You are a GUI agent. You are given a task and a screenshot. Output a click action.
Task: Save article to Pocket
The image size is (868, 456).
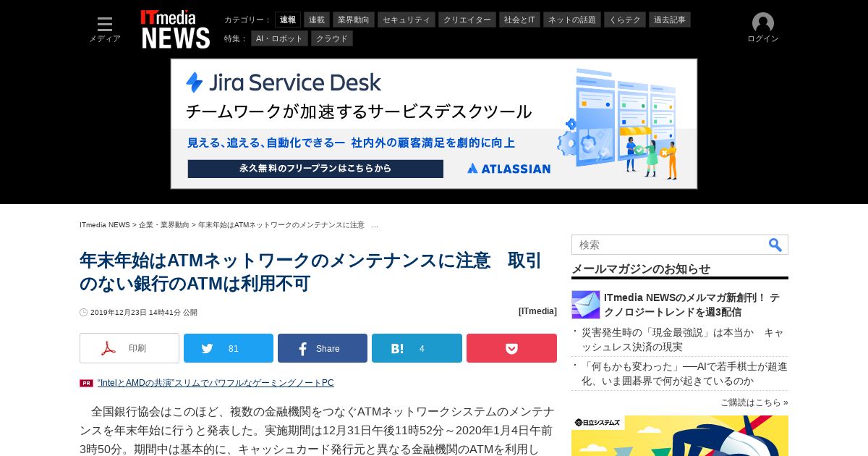(511, 348)
